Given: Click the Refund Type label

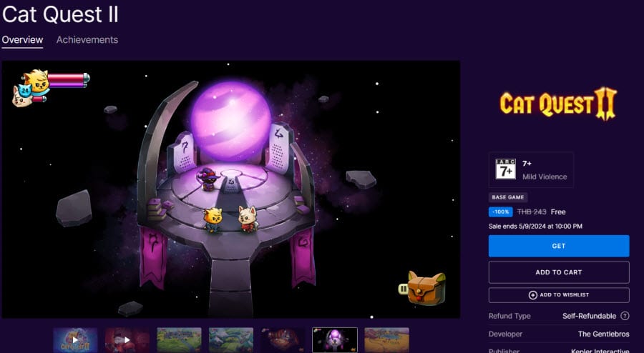Looking at the screenshot, I should (509, 316).
